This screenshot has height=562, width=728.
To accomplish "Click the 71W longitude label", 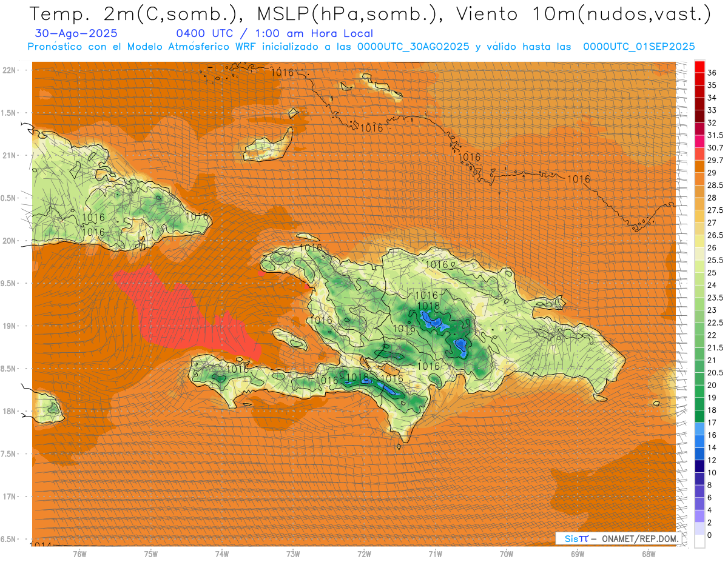I will click(435, 554).
